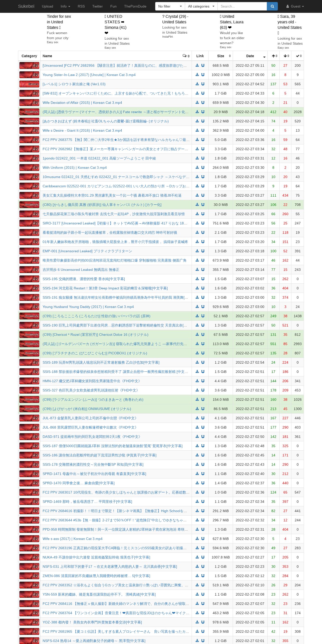Open Young Husband Young Daddy (2017) link
This screenshot has width=322, height=644.
(x=88, y=307)
